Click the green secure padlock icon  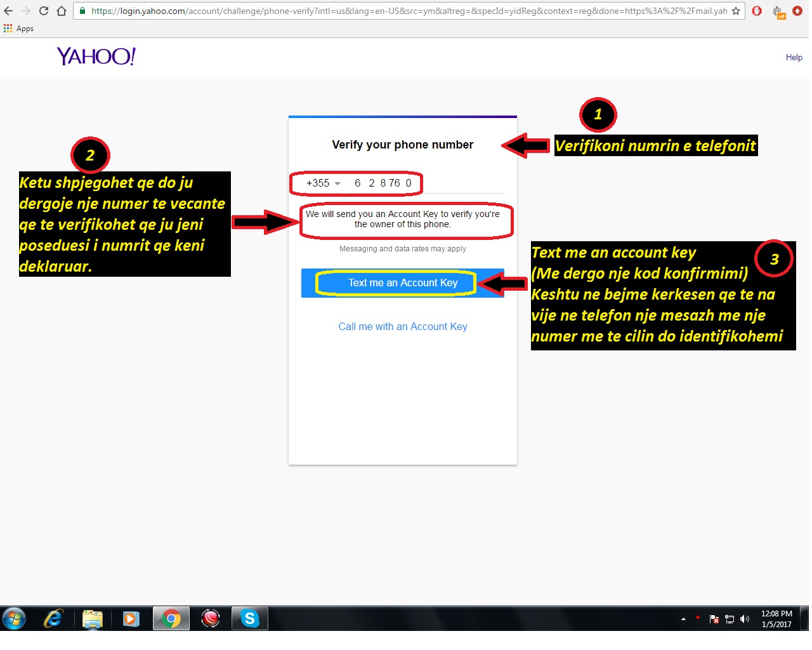coord(82,11)
